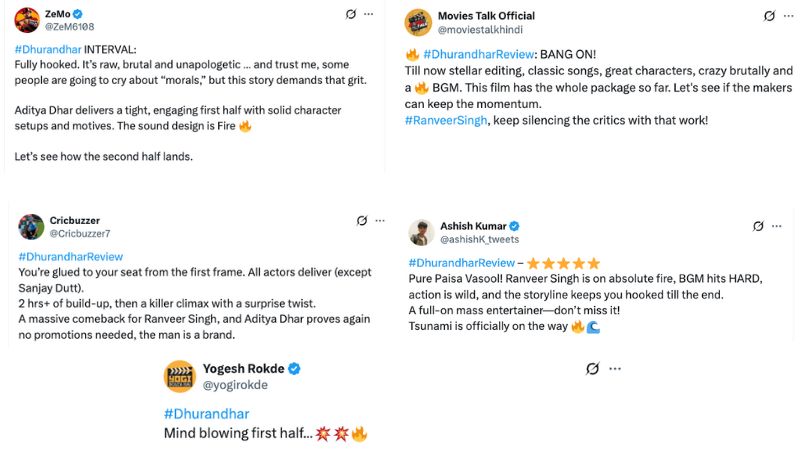The image size is (800, 450).
Task: Open Movies Talk Official profile picture
Action: [x=420, y=22]
